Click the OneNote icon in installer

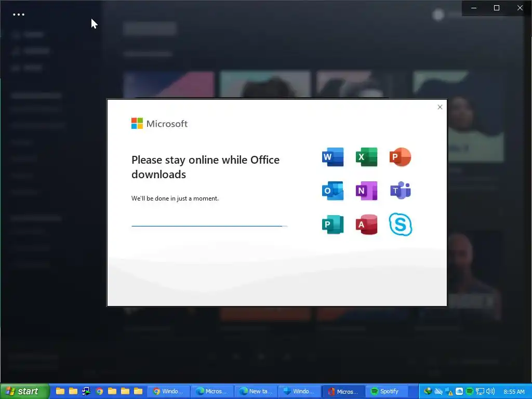pos(366,191)
